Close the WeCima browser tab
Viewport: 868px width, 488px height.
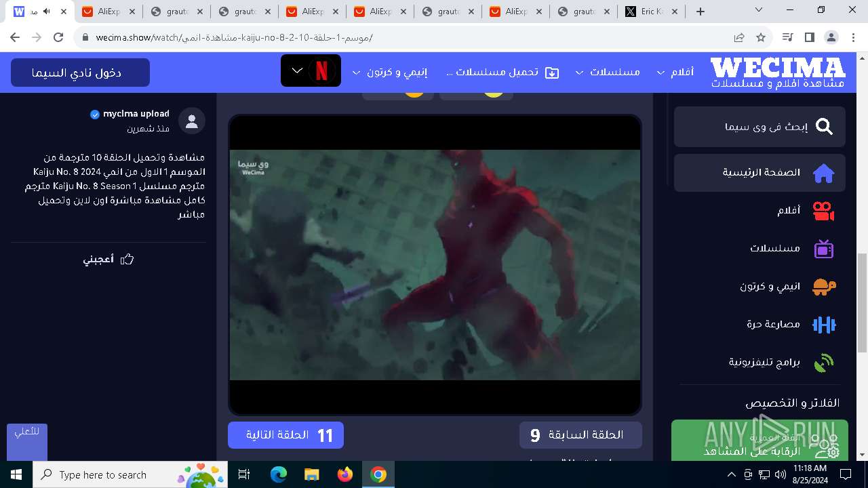[x=64, y=12]
